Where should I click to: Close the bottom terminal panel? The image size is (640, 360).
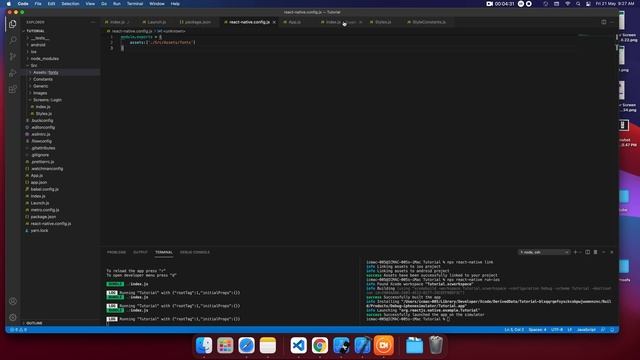coord(611,252)
